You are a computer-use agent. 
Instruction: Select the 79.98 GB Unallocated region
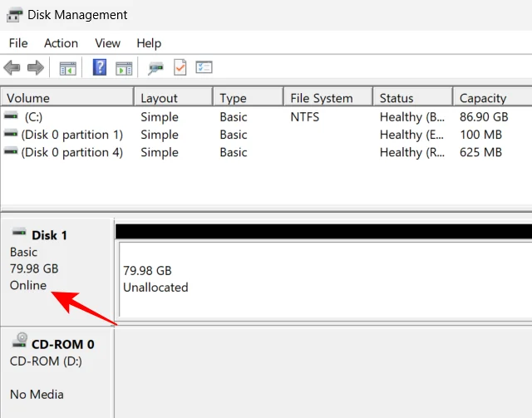[x=326, y=279]
